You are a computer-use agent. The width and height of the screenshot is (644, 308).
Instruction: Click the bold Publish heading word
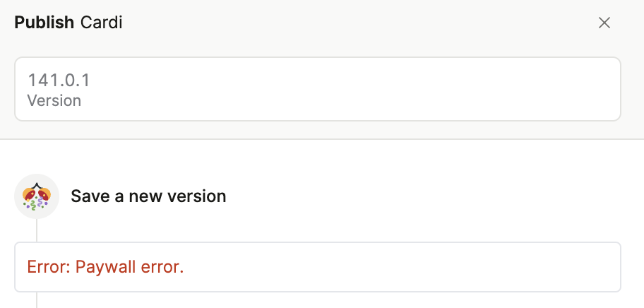pyautogui.click(x=44, y=23)
